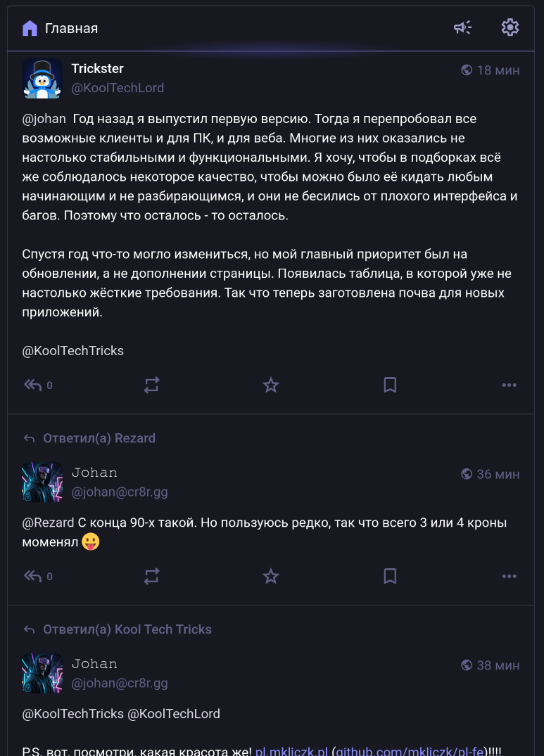Open Trickster's penguin avatar
The height and width of the screenshot is (756, 544).
(42, 78)
